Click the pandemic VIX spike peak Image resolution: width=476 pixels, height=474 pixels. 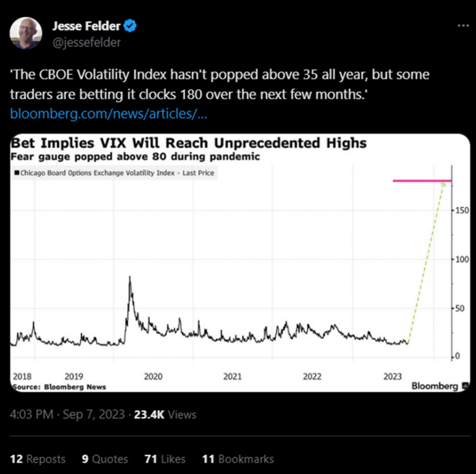130,277
